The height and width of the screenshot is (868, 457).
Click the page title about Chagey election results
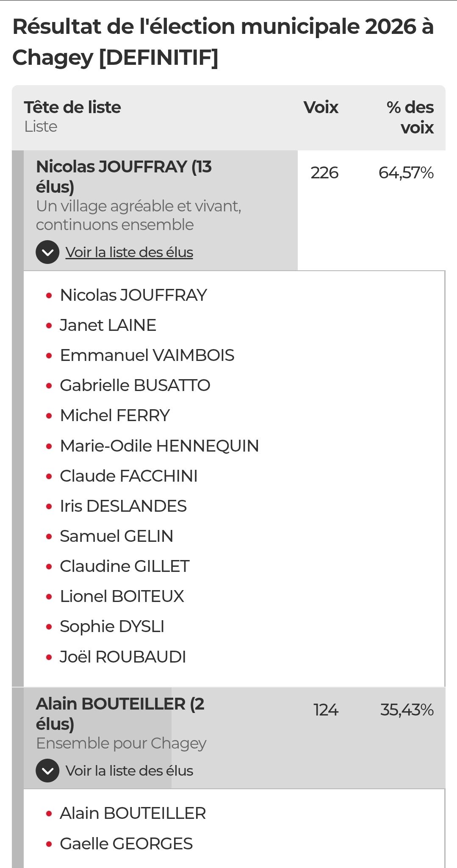[223, 42]
